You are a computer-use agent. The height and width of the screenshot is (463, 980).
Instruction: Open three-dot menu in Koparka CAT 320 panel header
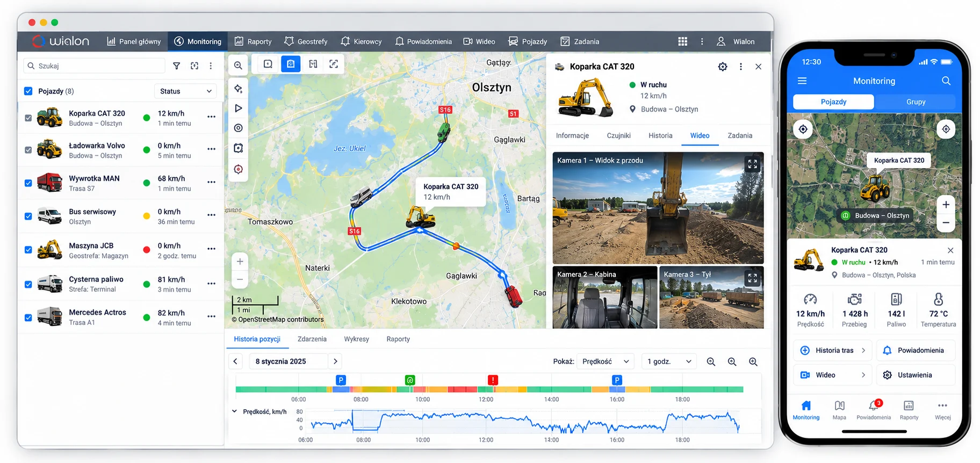point(741,67)
